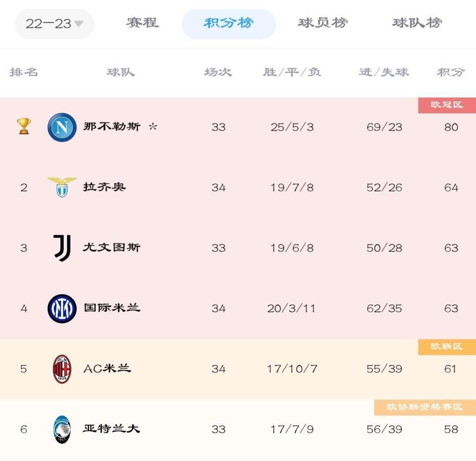
Task: Open the 拉齐奥 team name
Action: tap(104, 187)
